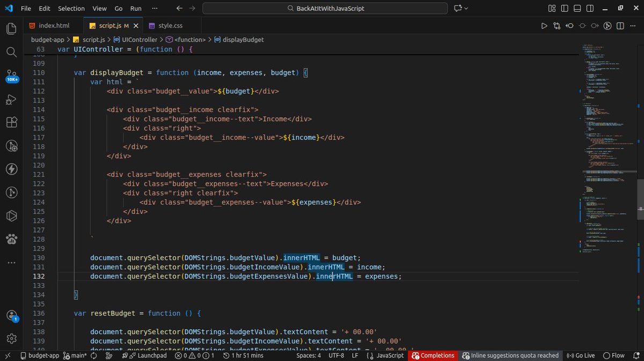Viewport: 644px width, 361px height.
Task: Click the BackAtItWithJavaScript search box
Action: click(x=325, y=9)
